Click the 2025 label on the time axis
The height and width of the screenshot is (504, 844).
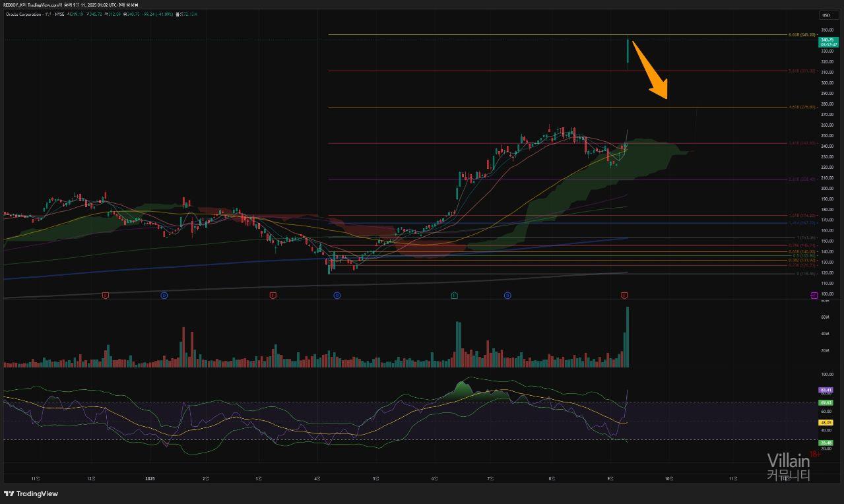(150, 478)
